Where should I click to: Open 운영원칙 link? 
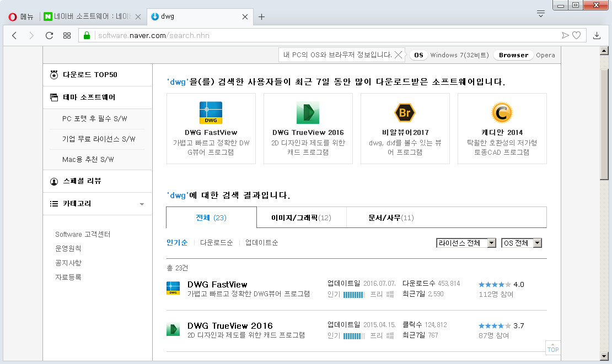68,248
